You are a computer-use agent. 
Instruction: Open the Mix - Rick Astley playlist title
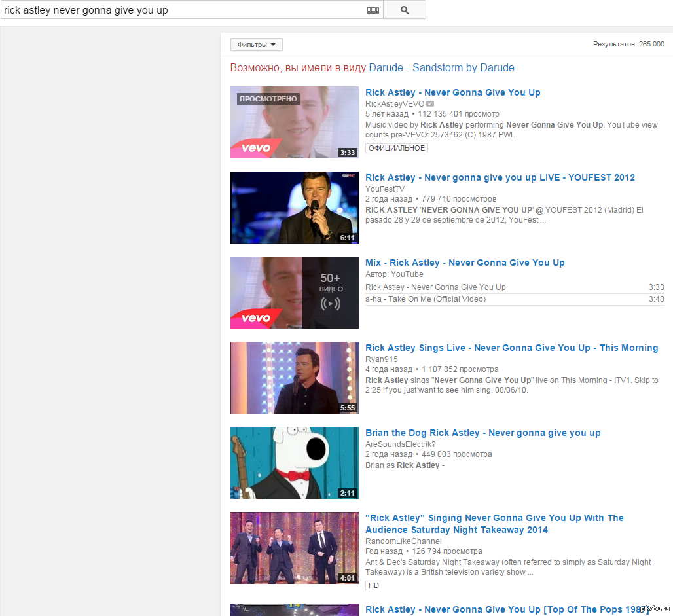[x=465, y=263]
